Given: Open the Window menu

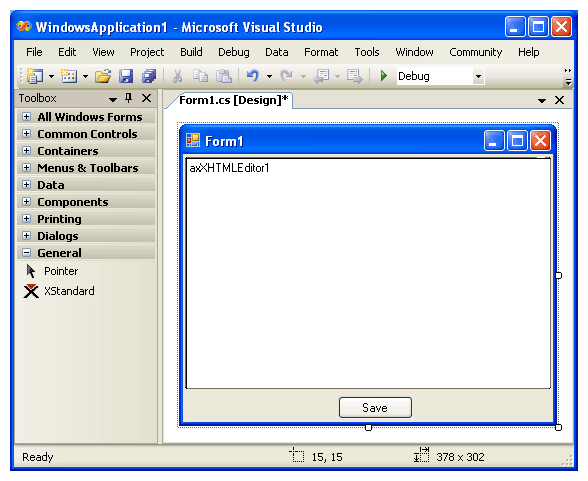Looking at the screenshot, I should click(x=414, y=52).
